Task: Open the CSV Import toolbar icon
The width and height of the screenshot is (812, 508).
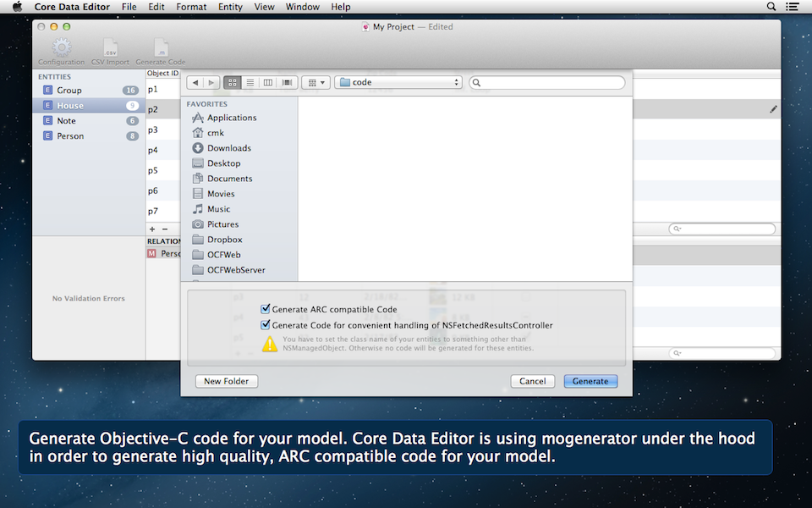Action: click(x=110, y=47)
